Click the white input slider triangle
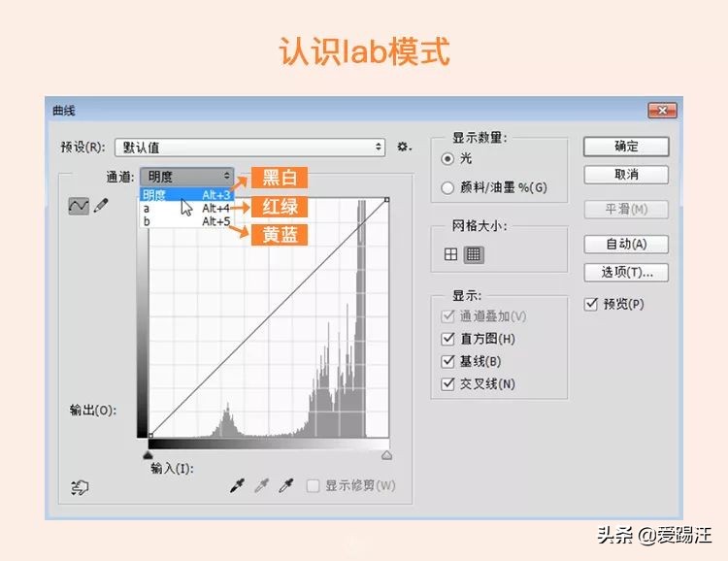The height and width of the screenshot is (561, 728). click(386, 455)
